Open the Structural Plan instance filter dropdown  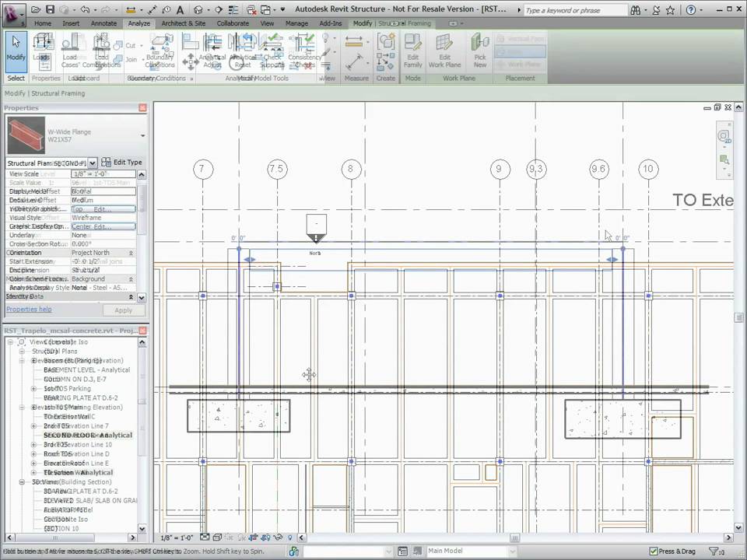coord(93,163)
